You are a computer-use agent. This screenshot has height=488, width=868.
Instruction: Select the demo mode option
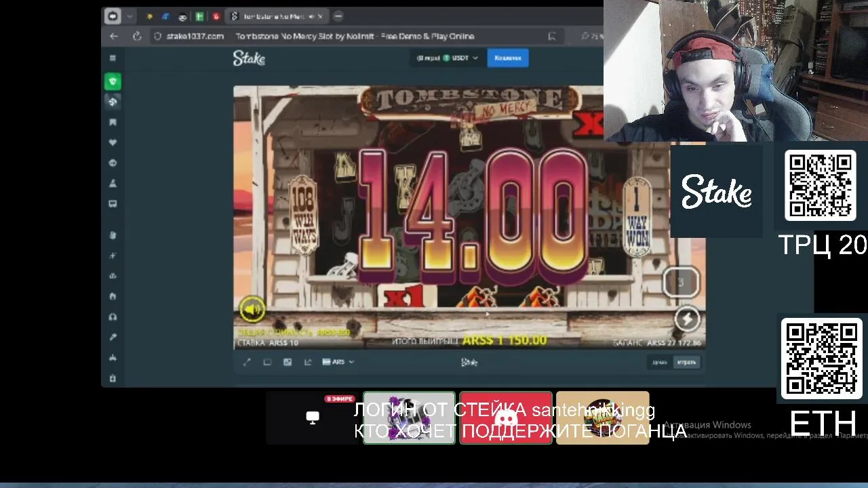[x=660, y=362]
